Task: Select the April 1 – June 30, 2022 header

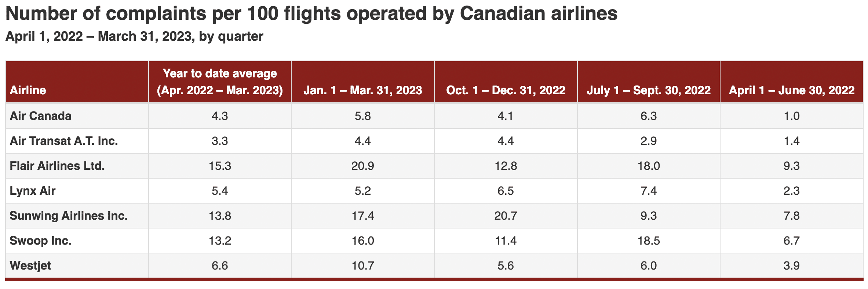Action: click(791, 90)
